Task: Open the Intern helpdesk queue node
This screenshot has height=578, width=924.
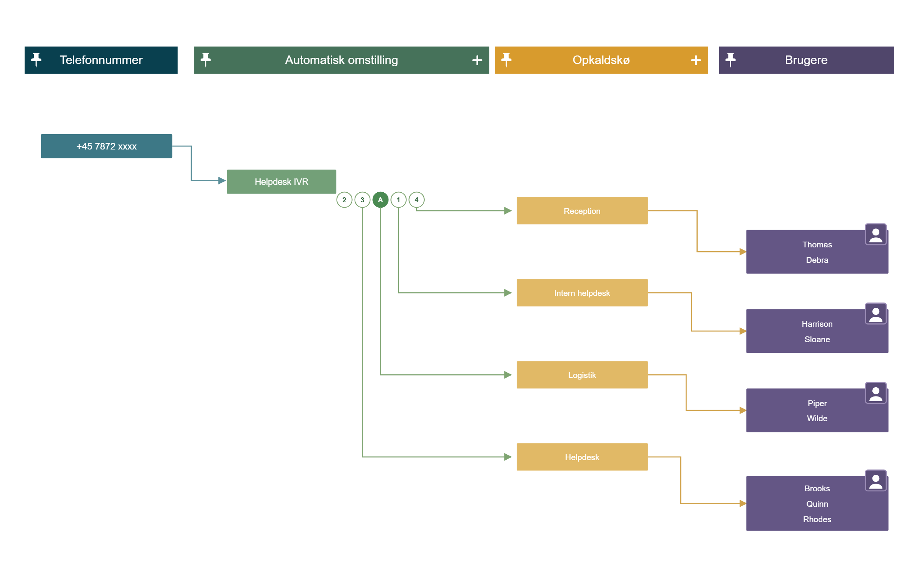Action: pos(582,293)
